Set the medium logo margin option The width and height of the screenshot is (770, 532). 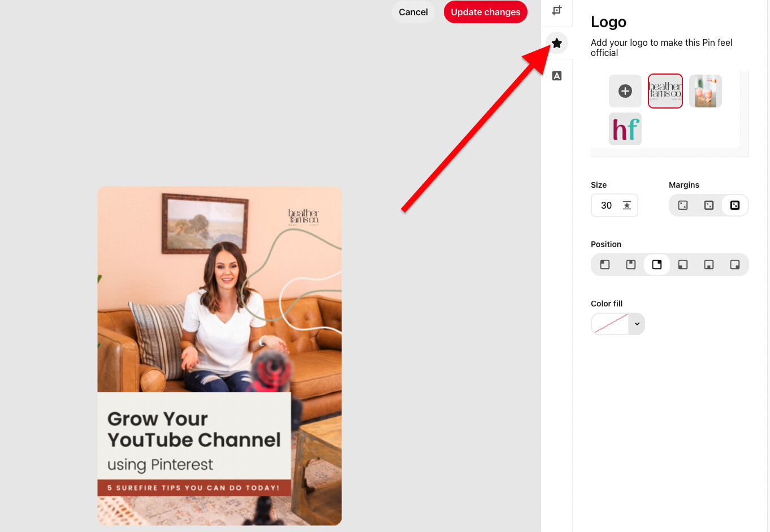click(x=709, y=205)
